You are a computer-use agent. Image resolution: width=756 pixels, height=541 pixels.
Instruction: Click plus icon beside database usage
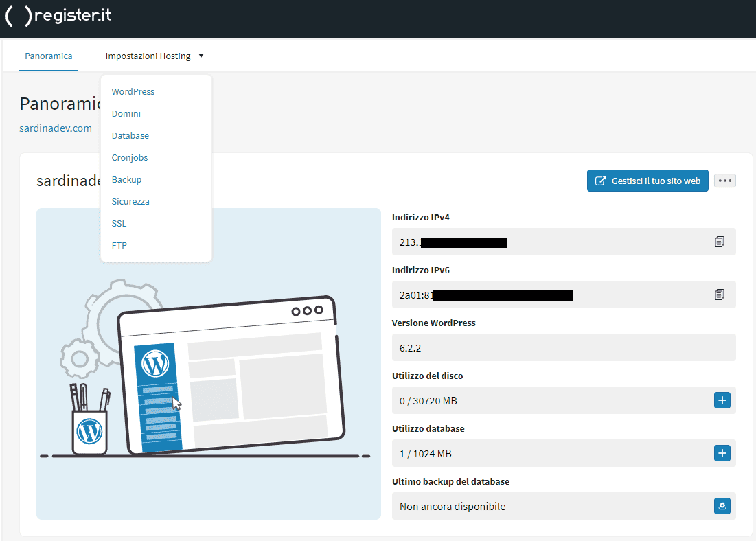(x=722, y=453)
